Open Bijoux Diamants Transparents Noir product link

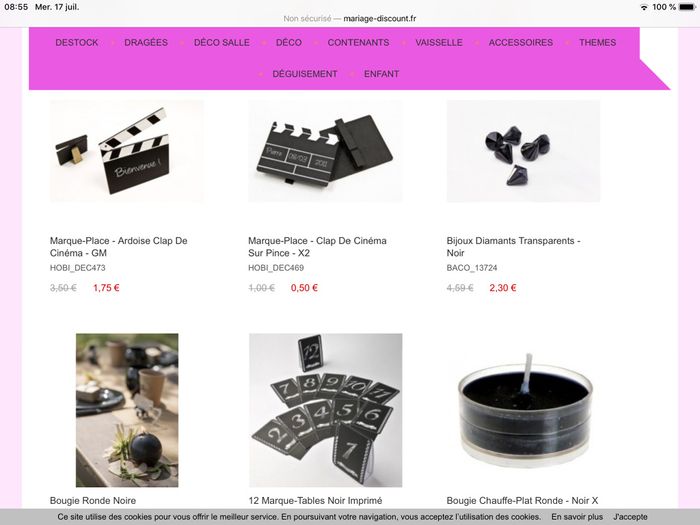513,246
